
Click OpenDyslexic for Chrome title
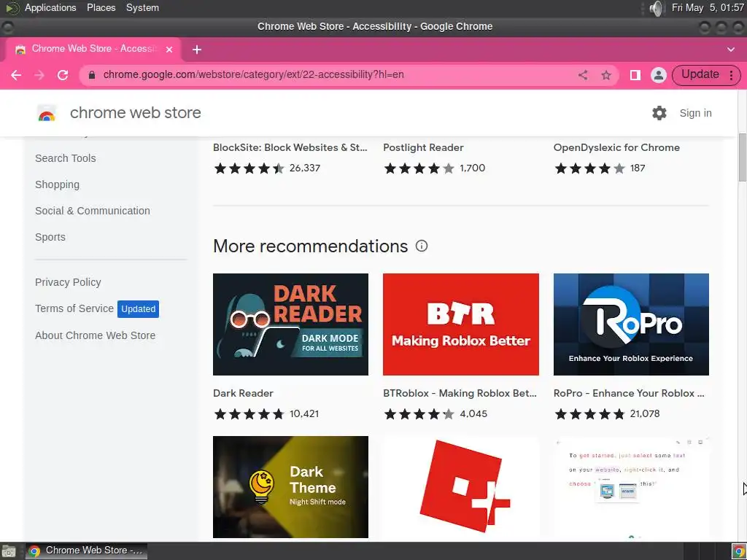tap(616, 147)
